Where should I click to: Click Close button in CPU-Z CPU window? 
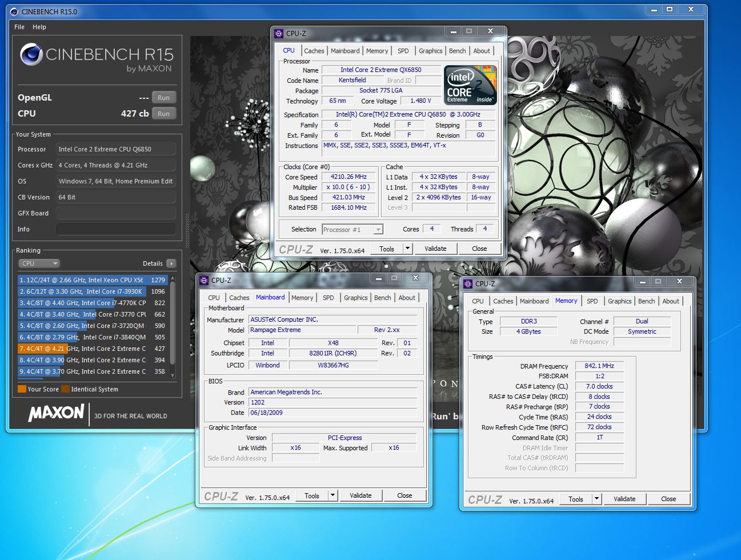tap(479, 249)
